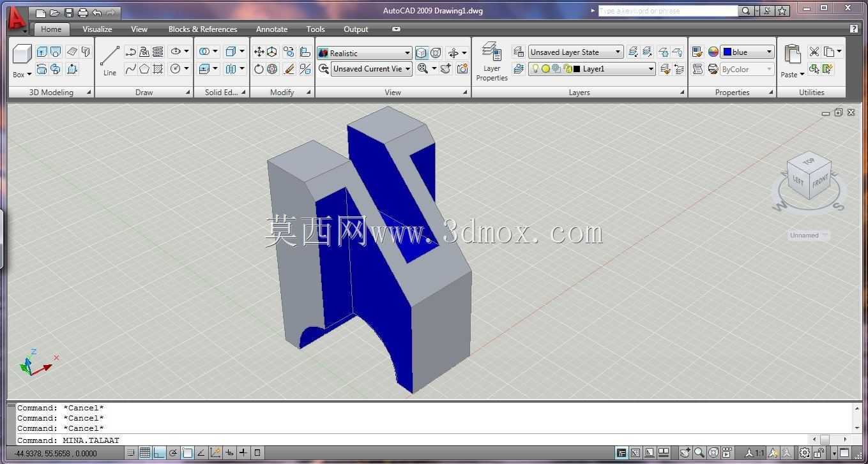868x464 pixels.
Task: Open the Annotate ribbon tab
Action: (x=272, y=29)
